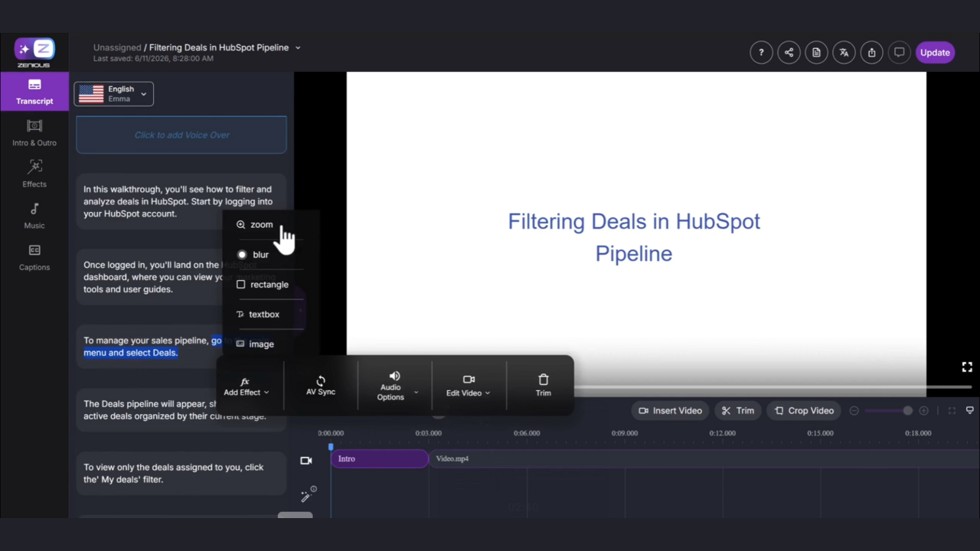Click the Zenious logo
The width and height of the screenshot is (980, 551).
click(x=34, y=52)
